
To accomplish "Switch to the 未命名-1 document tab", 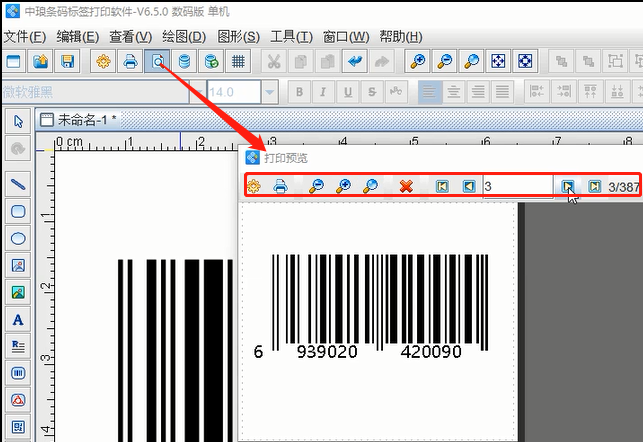I will (78, 120).
